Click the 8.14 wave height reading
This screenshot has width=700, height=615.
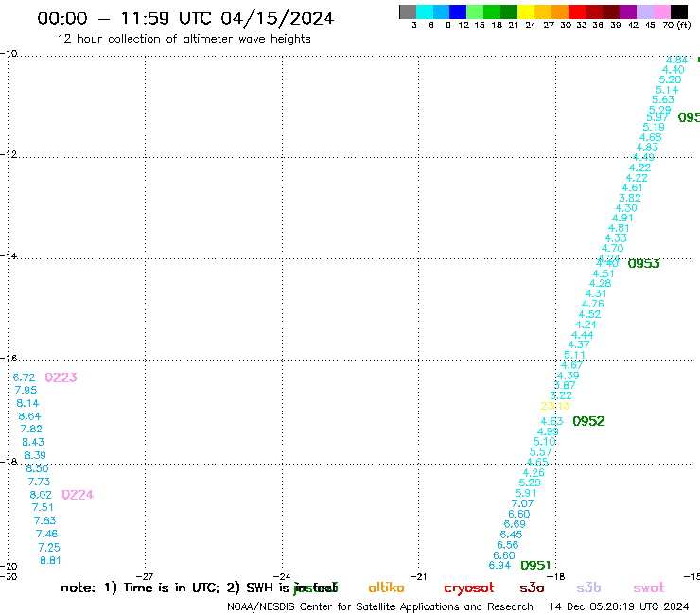(27, 403)
